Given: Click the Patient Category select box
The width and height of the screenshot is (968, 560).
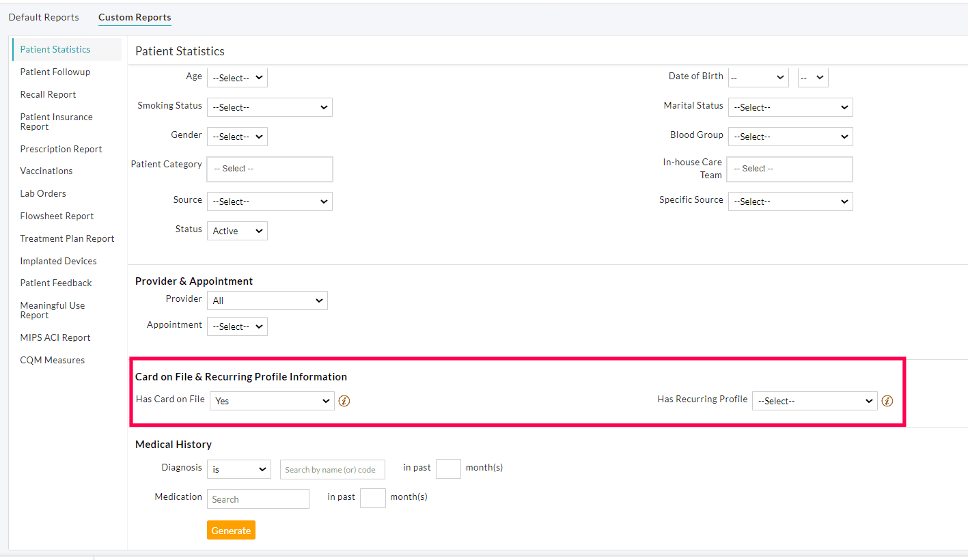Looking at the screenshot, I should pyautogui.click(x=269, y=169).
